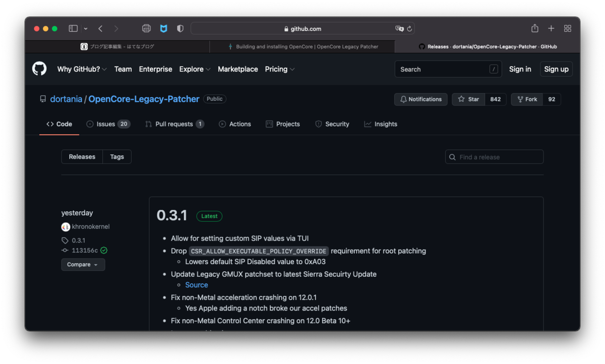Click the GitHub Search field
605x364 pixels.
click(x=448, y=69)
